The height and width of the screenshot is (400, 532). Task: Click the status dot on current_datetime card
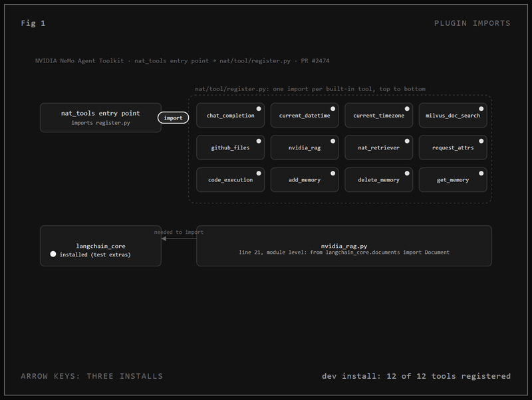(333, 109)
